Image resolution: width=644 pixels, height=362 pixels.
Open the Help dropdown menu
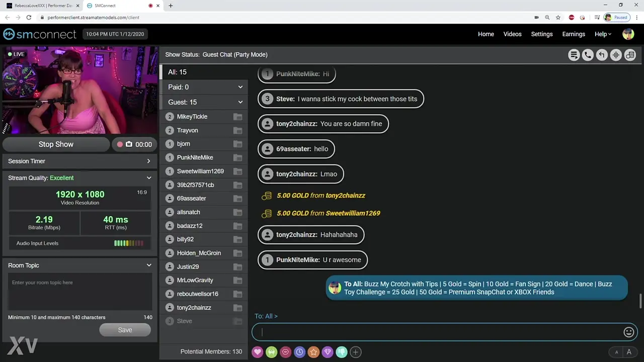pyautogui.click(x=603, y=34)
